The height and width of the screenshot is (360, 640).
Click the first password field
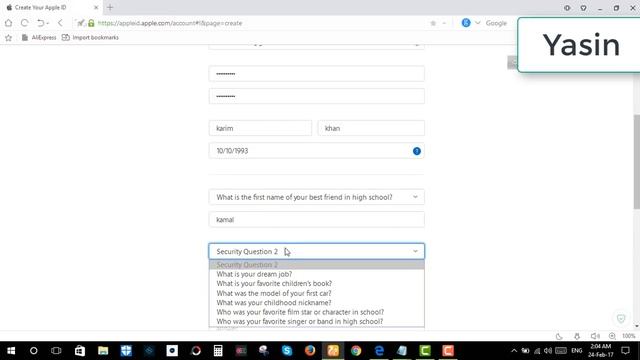coord(316,74)
